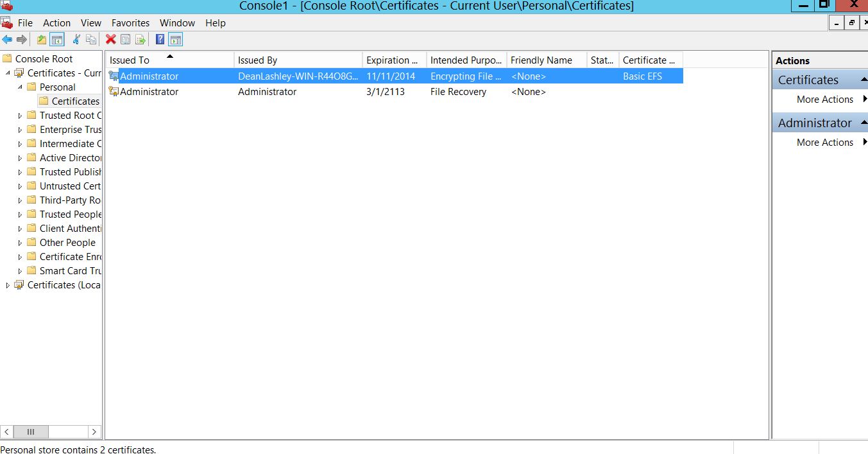Collapse the Administrator section in Actions pane
868x454 pixels.
pos(864,123)
